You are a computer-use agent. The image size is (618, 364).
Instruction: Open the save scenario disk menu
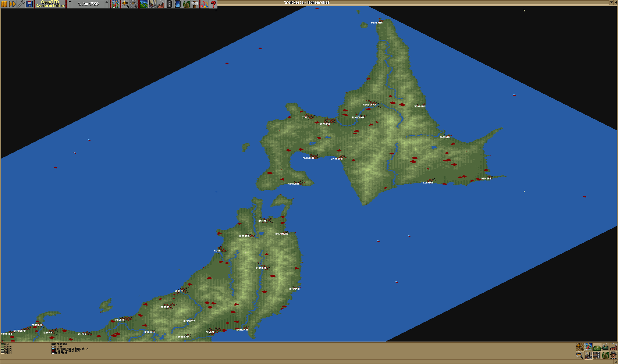pos(29,4)
